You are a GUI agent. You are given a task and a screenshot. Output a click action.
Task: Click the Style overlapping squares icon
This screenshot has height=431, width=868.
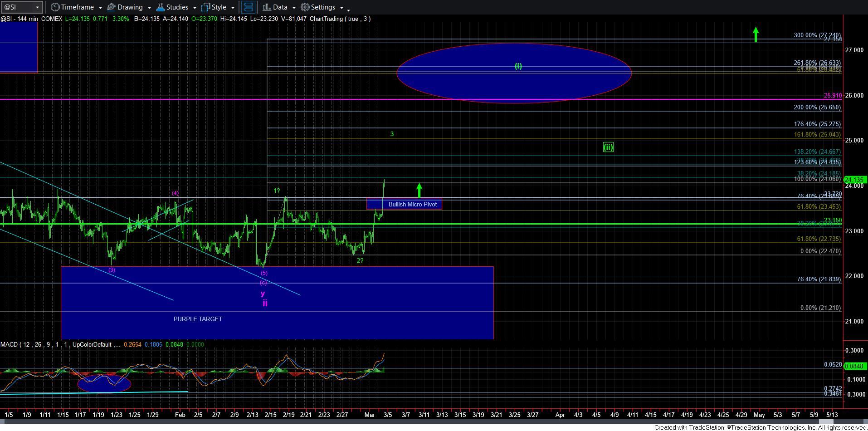click(205, 7)
